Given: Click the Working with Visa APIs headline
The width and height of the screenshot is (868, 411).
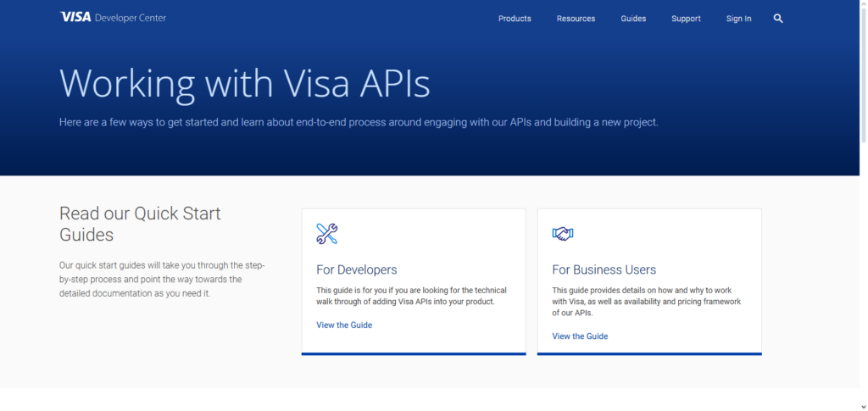Looking at the screenshot, I should 245,84.
